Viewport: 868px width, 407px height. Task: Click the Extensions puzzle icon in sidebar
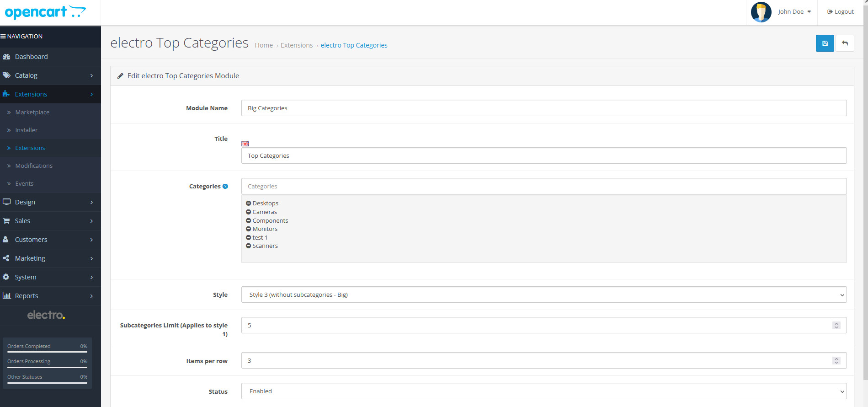click(6, 94)
